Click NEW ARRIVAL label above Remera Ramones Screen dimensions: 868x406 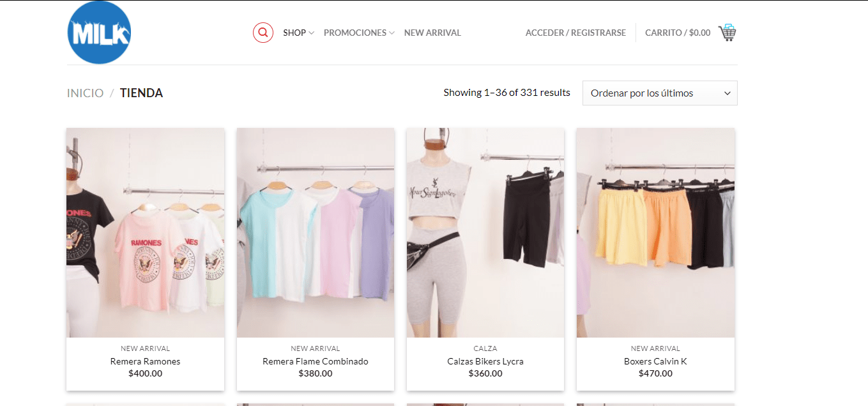(x=146, y=348)
